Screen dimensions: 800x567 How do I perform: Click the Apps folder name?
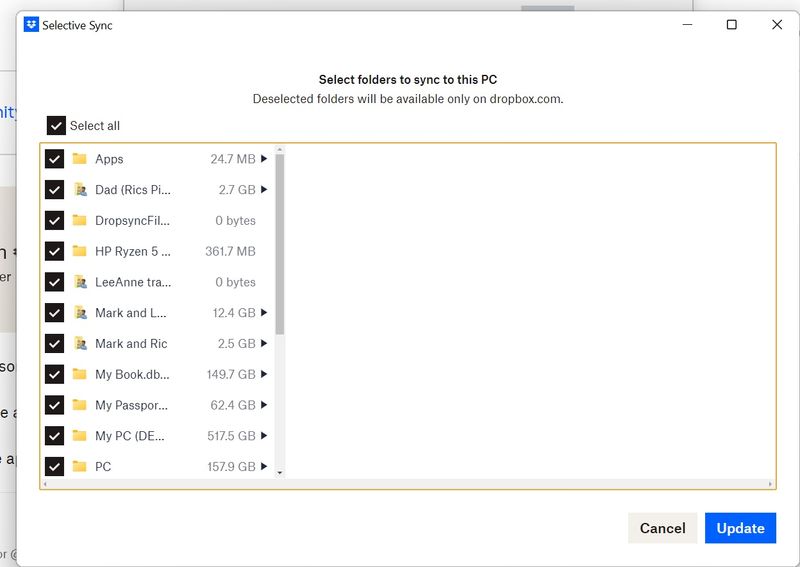pyautogui.click(x=109, y=159)
